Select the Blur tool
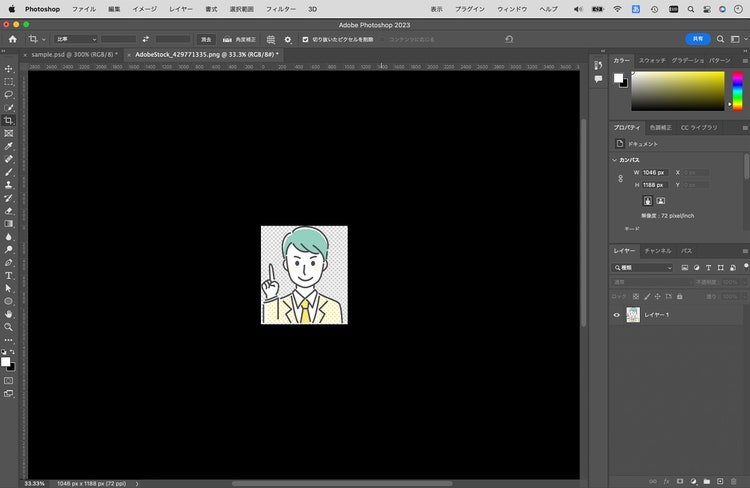 point(9,237)
